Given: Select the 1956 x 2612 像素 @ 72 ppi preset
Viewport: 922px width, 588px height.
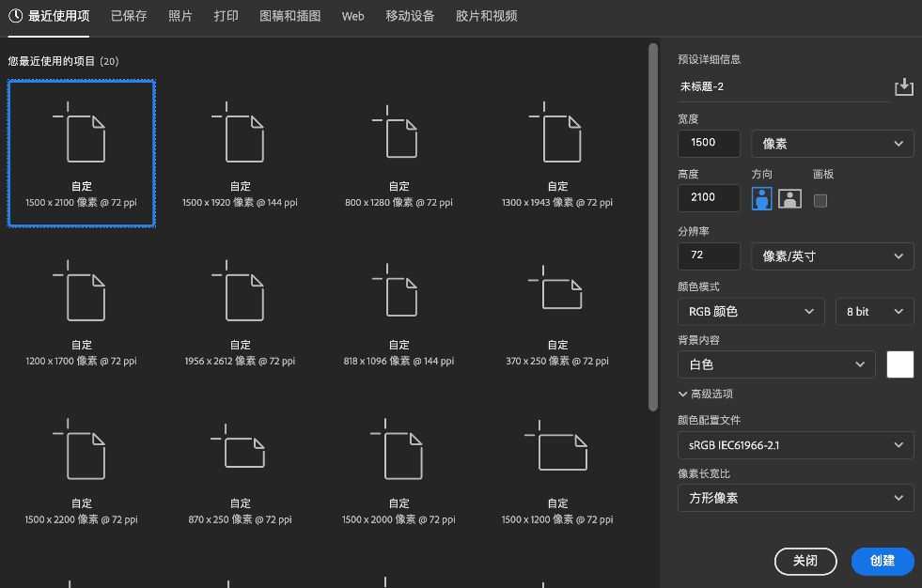Looking at the screenshot, I should click(240, 312).
